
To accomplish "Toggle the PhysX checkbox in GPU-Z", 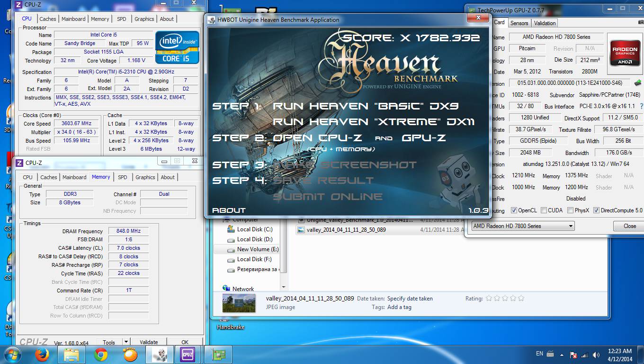I will [x=570, y=210].
